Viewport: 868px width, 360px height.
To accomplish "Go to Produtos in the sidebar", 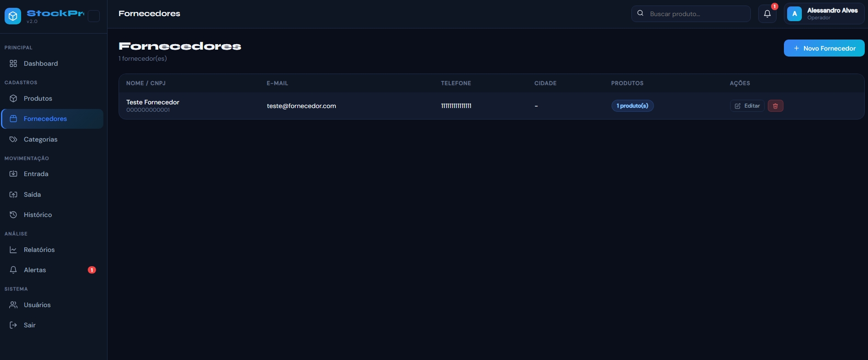I will (38, 98).
